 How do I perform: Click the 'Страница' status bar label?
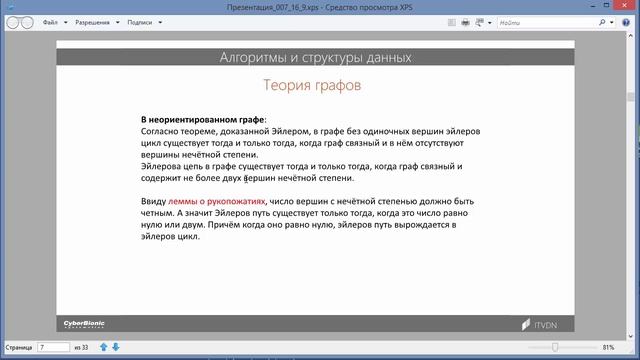click(x=19, y=347)
